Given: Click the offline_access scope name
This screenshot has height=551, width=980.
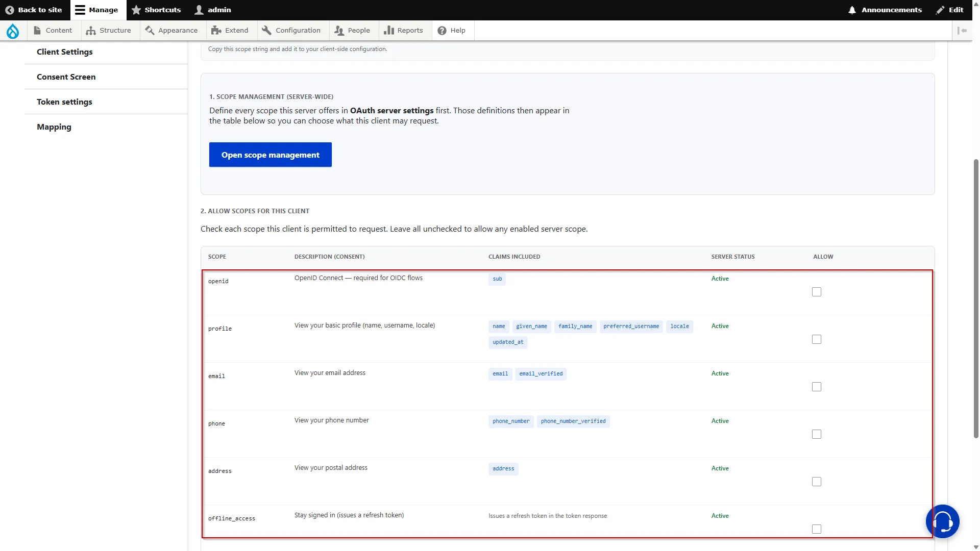Looking at the screenshot, I should 232,518.
